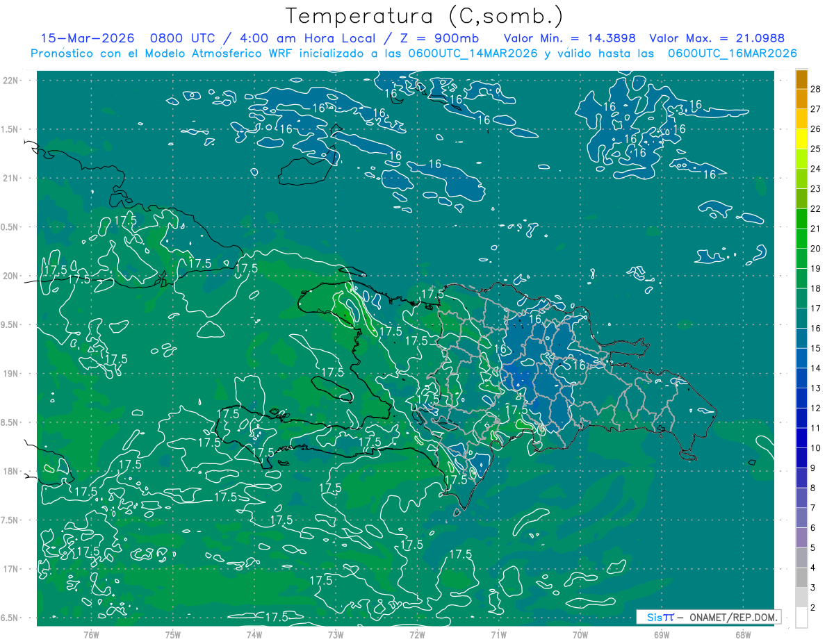Click the 19N latitude axis label
The height and width of the screenshot is (644, 834).
tap(10, 374)
